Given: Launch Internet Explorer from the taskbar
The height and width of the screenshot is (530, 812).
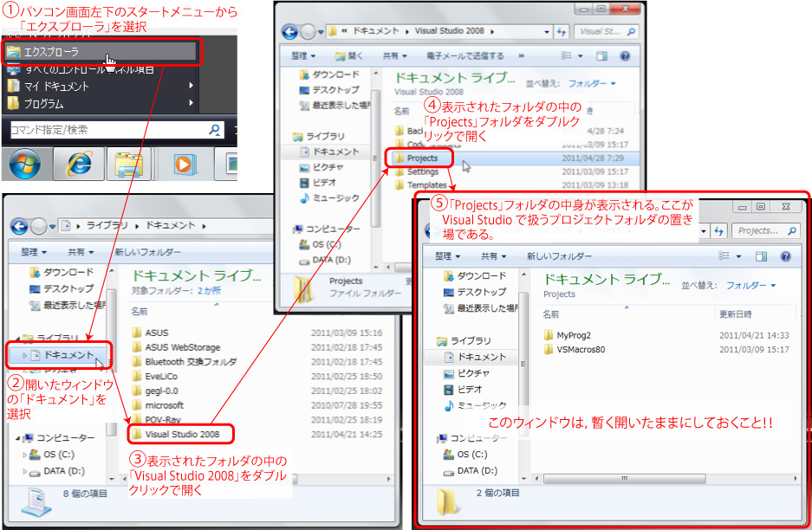Looking at the screenshot, I should (x=79, y=164).
